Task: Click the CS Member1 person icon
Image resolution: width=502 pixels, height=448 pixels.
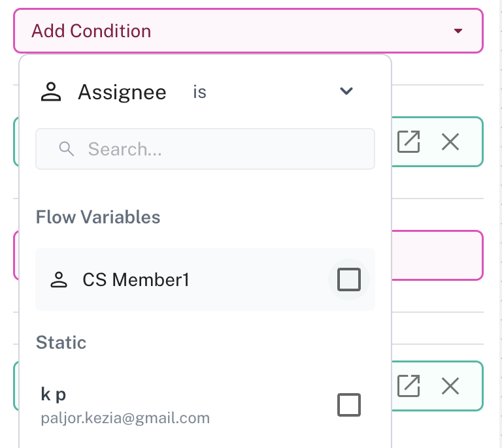Action: pos(59,280)
